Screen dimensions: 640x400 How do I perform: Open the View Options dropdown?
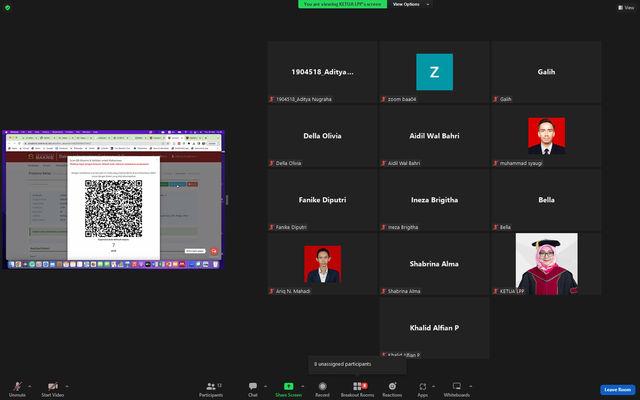(410, 4)
